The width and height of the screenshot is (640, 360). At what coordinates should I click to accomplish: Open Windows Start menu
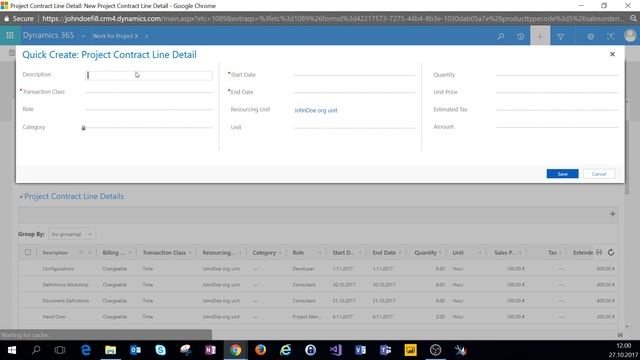[12, 350]
